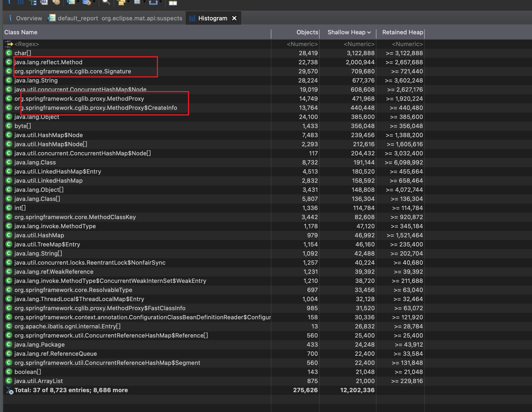
Task: Click the class icon of char[] row
Action: 9,53
